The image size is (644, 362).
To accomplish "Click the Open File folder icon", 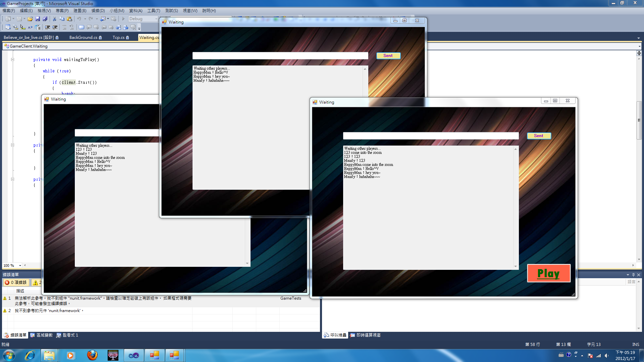I will point(30,19).
